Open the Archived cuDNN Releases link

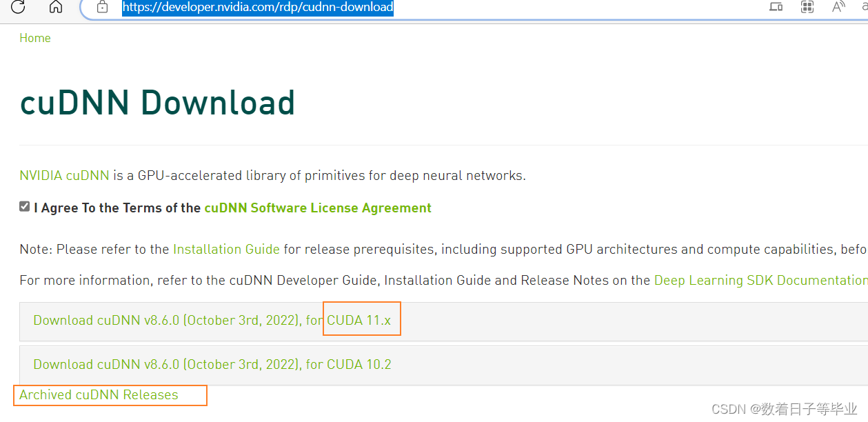coord(99,394)
